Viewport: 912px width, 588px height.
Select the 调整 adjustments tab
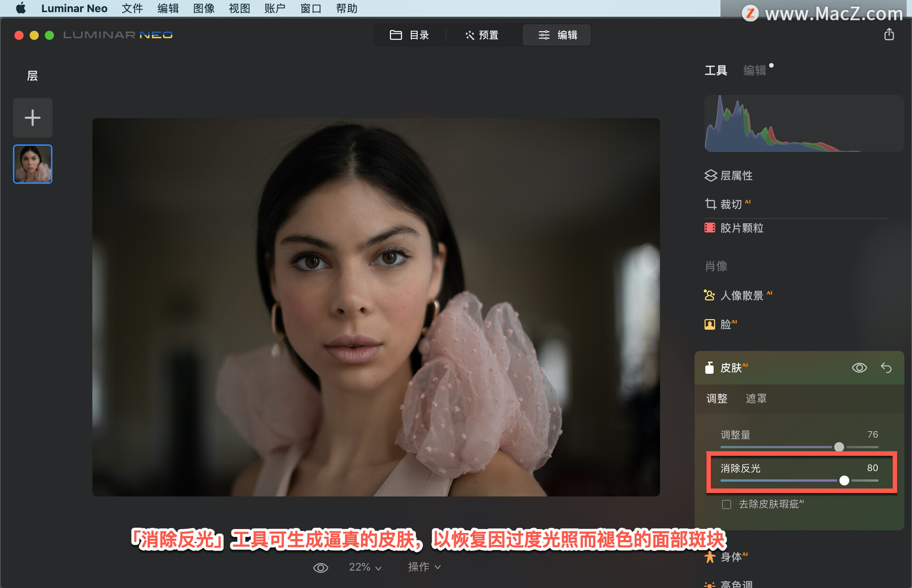pos(717,398)
